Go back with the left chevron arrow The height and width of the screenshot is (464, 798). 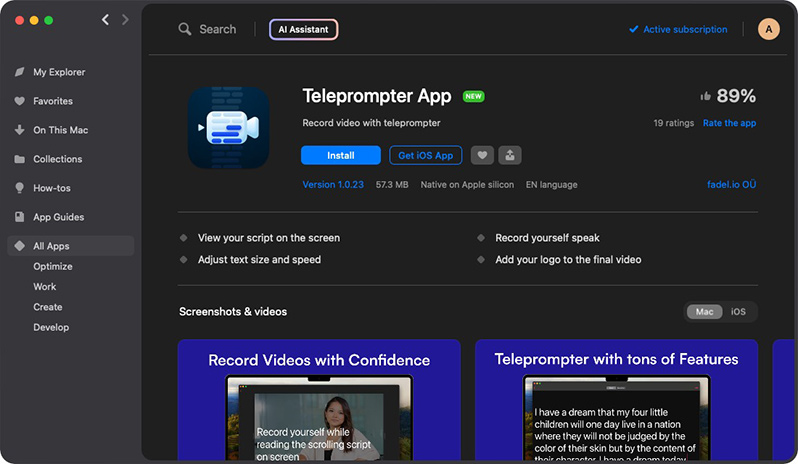(x=105, y=20)
